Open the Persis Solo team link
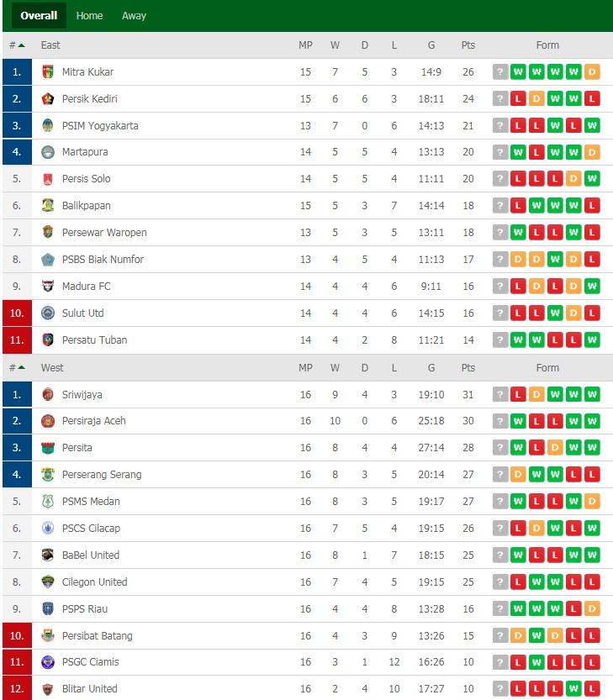This screenshot has width=613, height=700. point(87,179)
